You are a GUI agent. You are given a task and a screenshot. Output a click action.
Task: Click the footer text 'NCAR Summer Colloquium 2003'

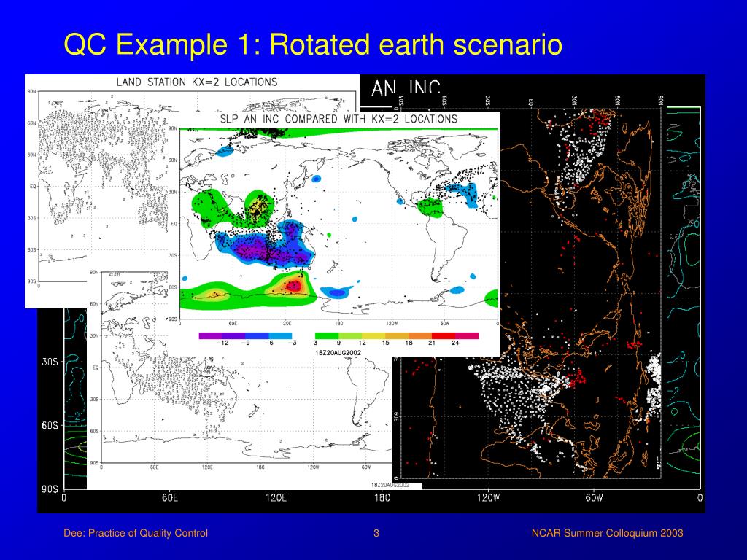click(x=608, y=533)
